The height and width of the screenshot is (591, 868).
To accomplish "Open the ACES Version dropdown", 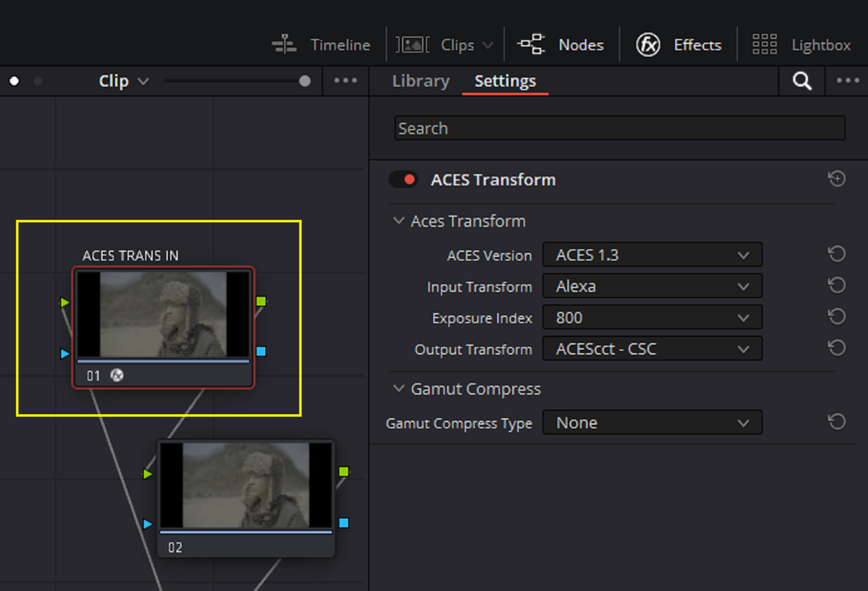I will pos(652,255).
